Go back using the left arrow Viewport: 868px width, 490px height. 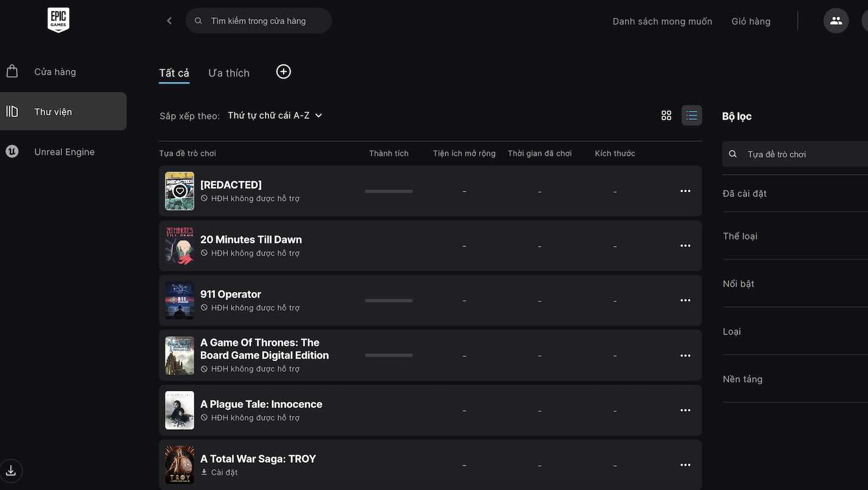pos(169,21)
